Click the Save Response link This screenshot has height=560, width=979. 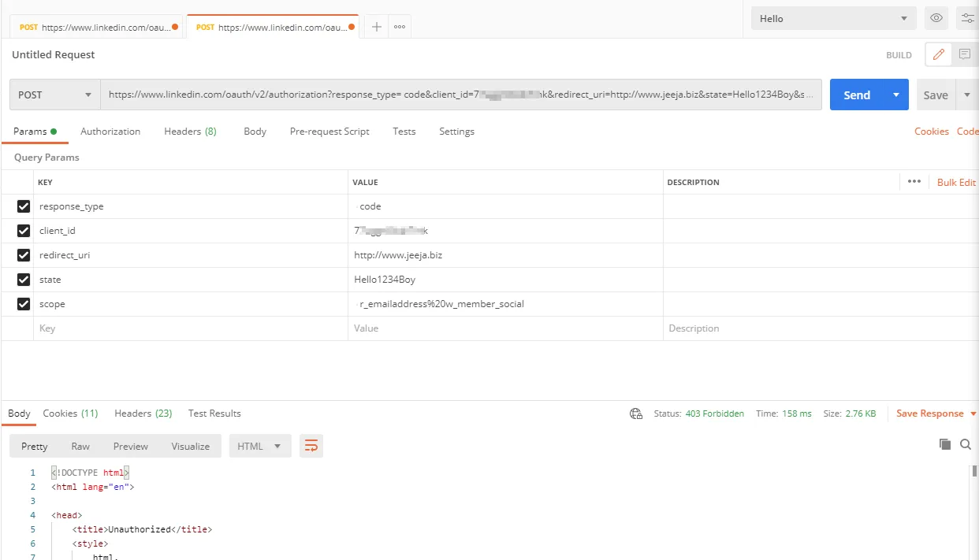tap(930, 414)
